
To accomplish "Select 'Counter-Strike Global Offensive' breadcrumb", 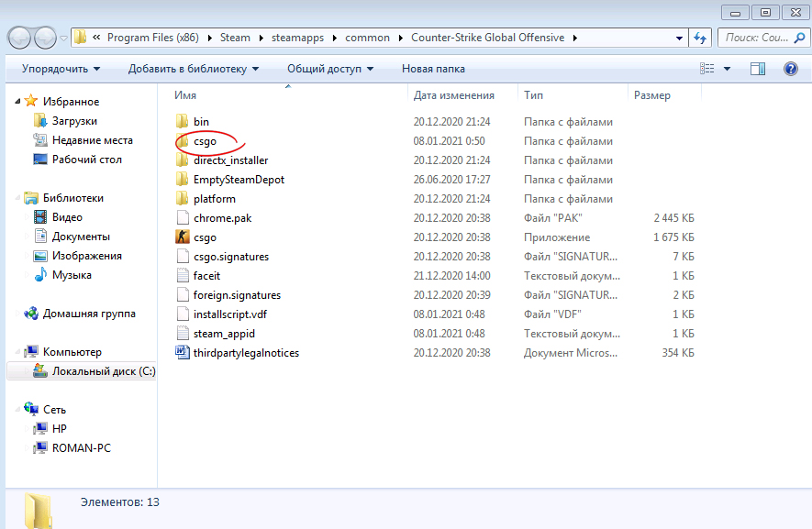I will tap(487, 38).
